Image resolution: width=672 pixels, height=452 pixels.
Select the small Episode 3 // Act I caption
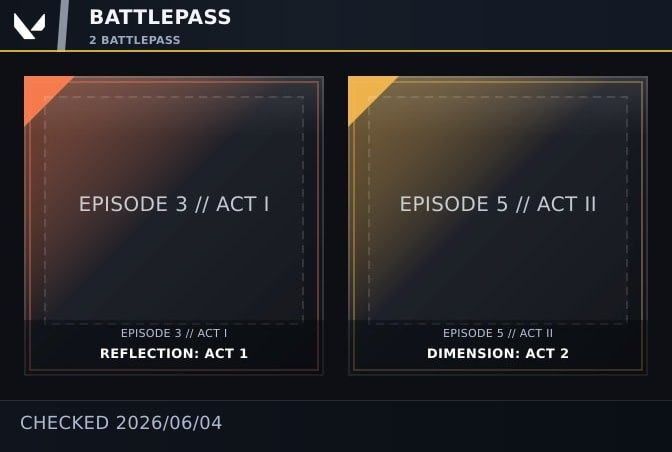(x=174, y=333)
